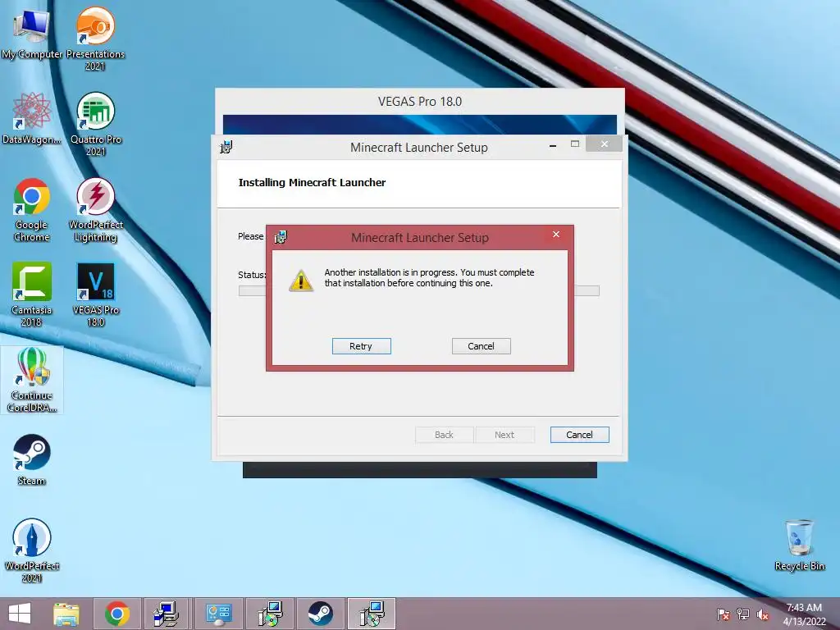Click the disabled Next button in the installer
The image size is (840, 630).
504,435
